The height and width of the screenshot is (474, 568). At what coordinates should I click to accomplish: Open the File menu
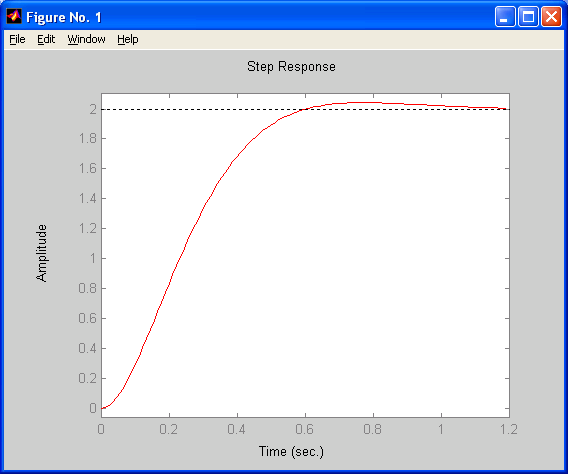pos(17,39)
